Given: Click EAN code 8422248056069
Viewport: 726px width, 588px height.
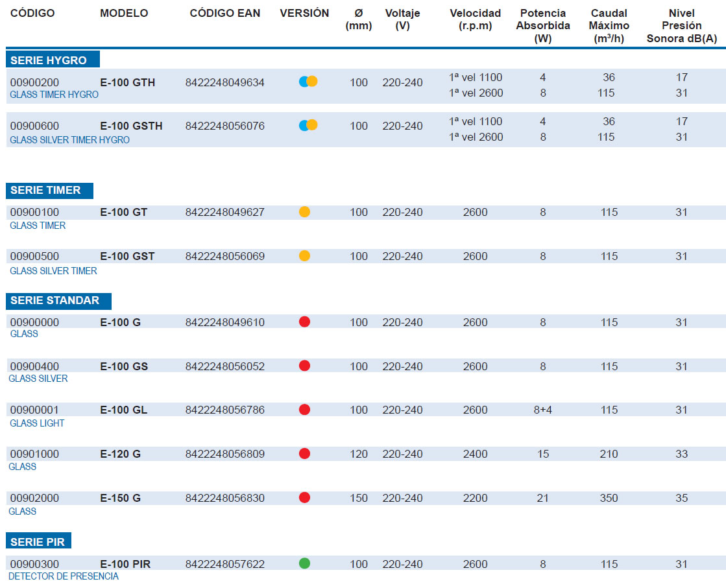Looking at the screenshot, I should 225,256.
